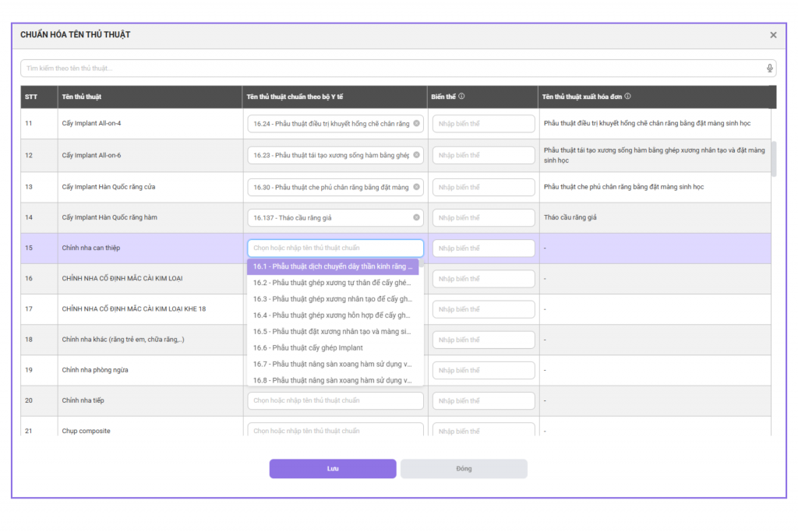The width and height of the screenshot is (798, 532).
Task: Select 16.5 đặt xương nhân tạo option
Action: 333,331
